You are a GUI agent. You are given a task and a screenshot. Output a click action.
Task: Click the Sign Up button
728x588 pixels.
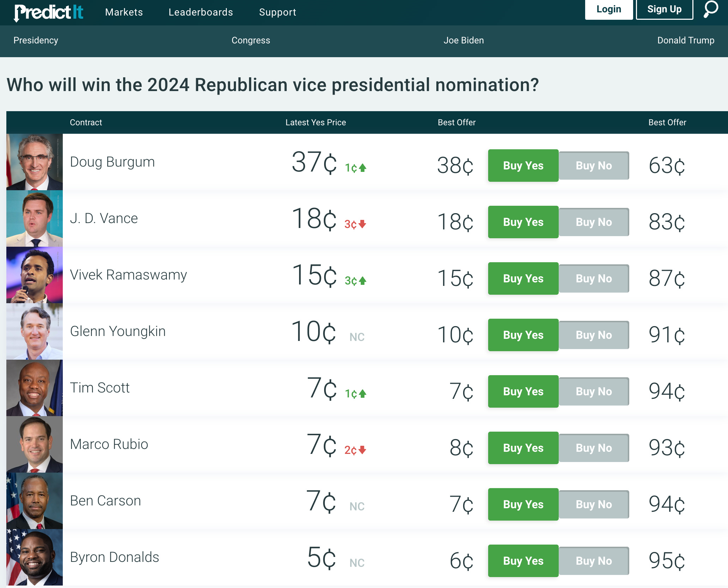[665, 10]
